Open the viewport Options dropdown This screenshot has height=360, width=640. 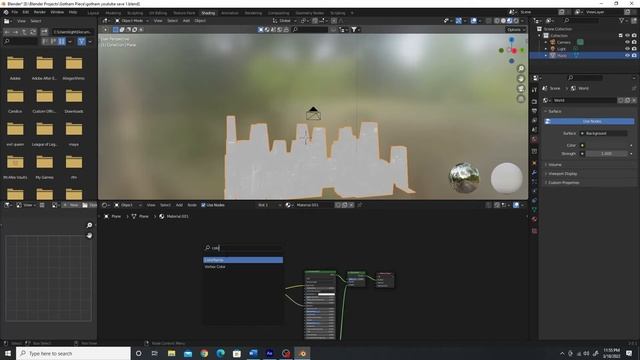tap(516, 30)
